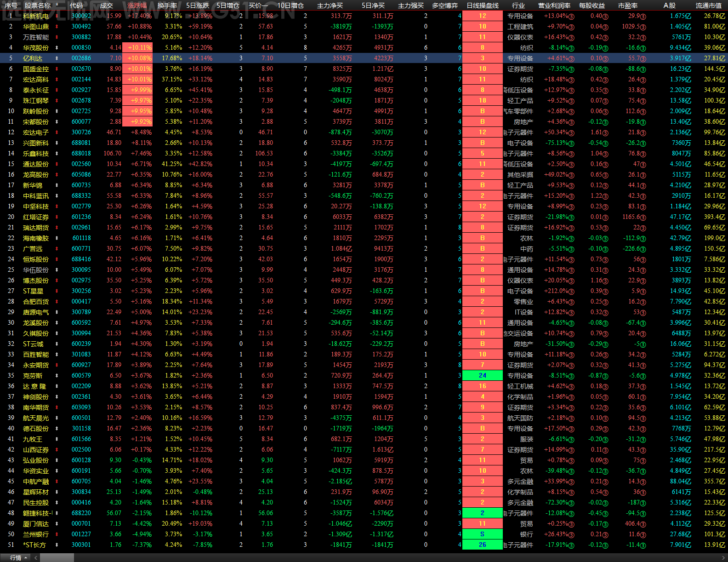Click the marker icon in the 亿利达 row
The width and height of the screenshot is (728, 562).
click(x=57, y=58)
